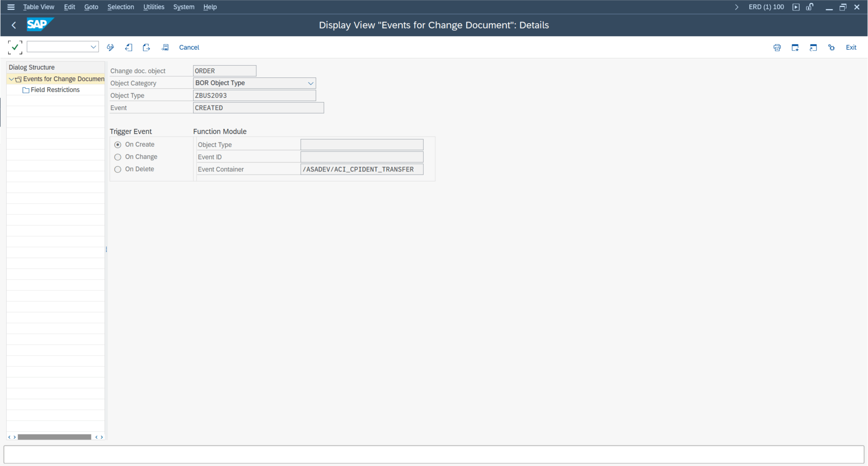Open the hamburger menu icon
This screenshot has height=466, width=868.
(x=11, y=7)
